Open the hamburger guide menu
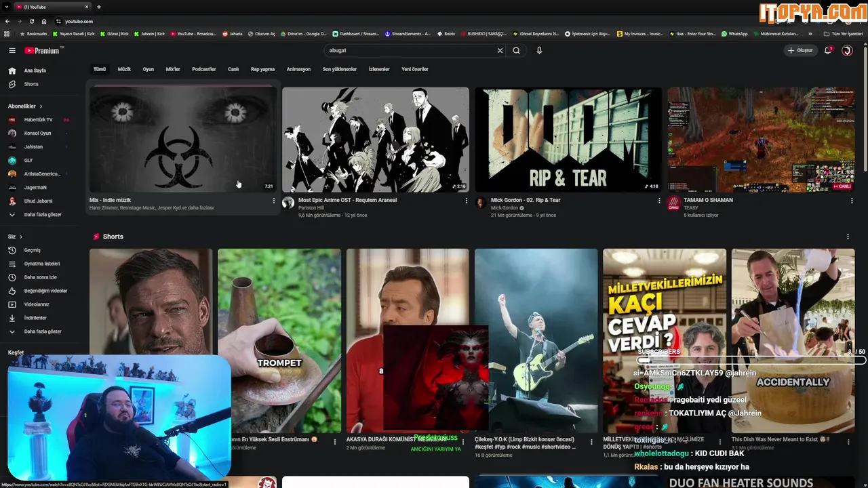 (x=12, y=50)
